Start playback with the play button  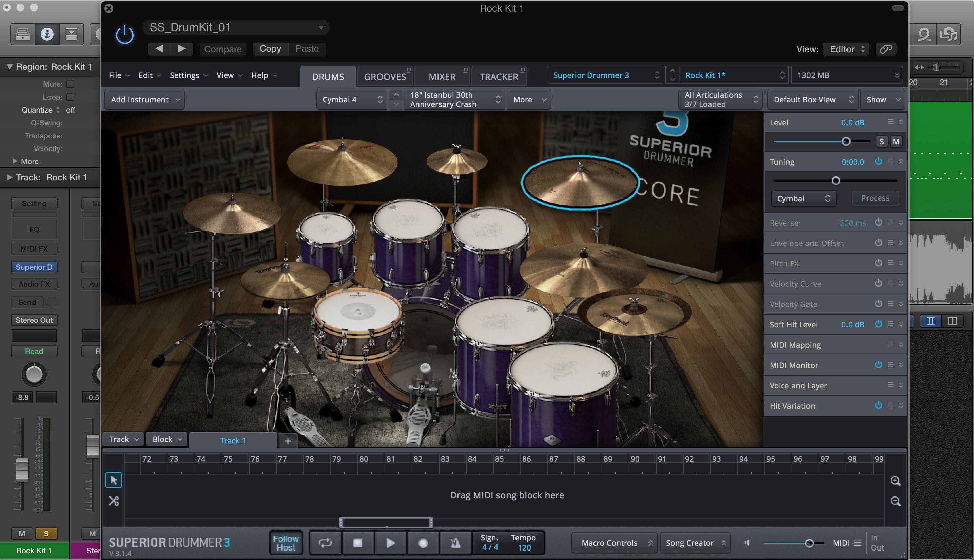(390, 543)
